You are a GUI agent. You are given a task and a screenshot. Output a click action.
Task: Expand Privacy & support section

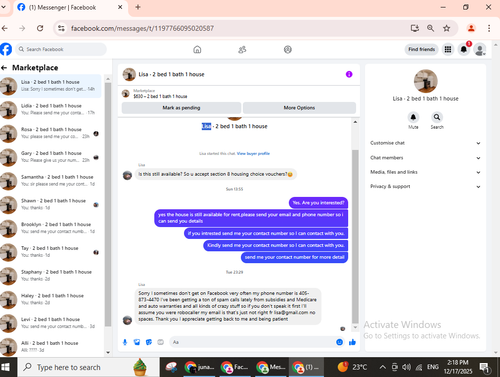point(425,186)
